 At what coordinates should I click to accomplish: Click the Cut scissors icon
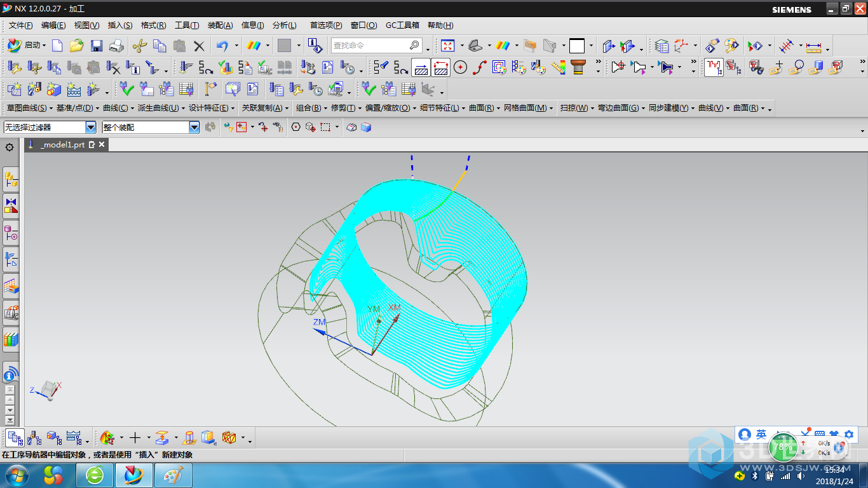tap(140, 46)
